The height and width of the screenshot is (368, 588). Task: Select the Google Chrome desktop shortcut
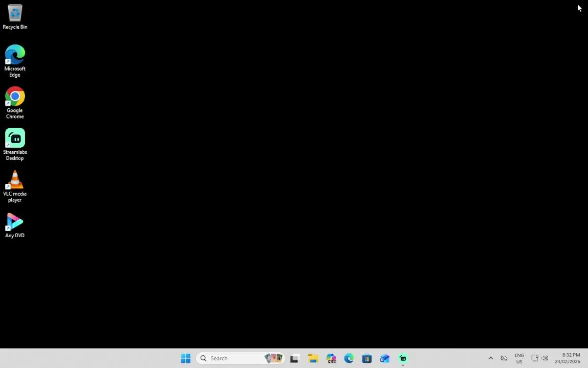point(15,103)
